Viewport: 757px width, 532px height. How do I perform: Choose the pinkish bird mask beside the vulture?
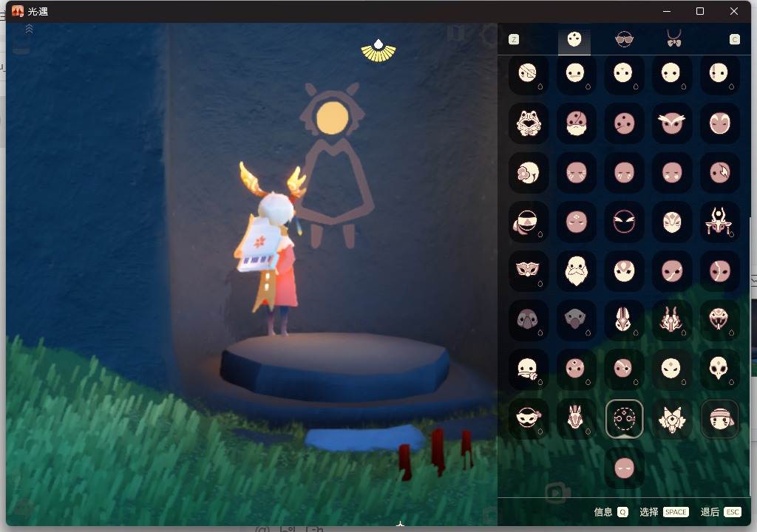pyautogui.click(x=528, y=320)
